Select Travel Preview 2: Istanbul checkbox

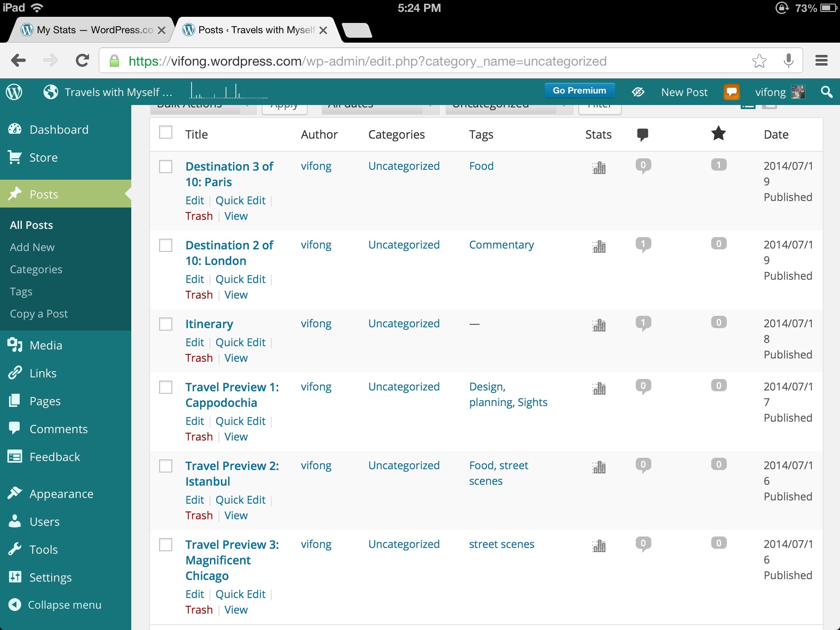[166, 466]
